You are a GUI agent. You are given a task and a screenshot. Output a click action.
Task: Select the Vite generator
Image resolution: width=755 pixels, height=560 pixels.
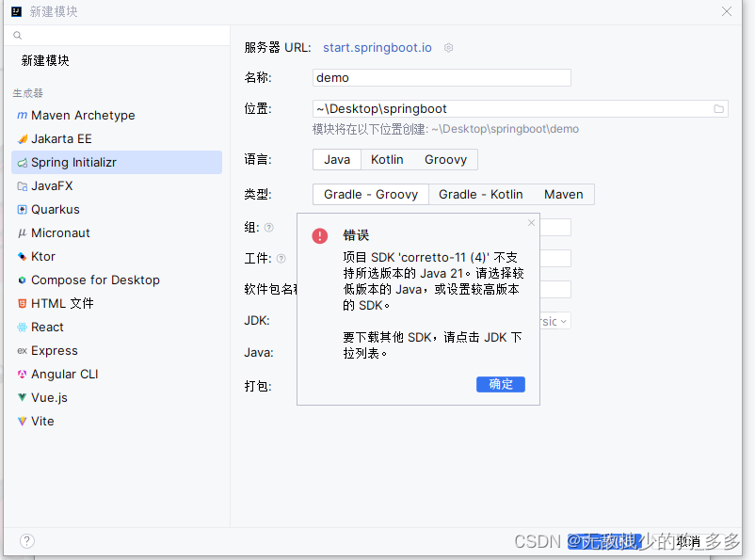coord(117,422)
